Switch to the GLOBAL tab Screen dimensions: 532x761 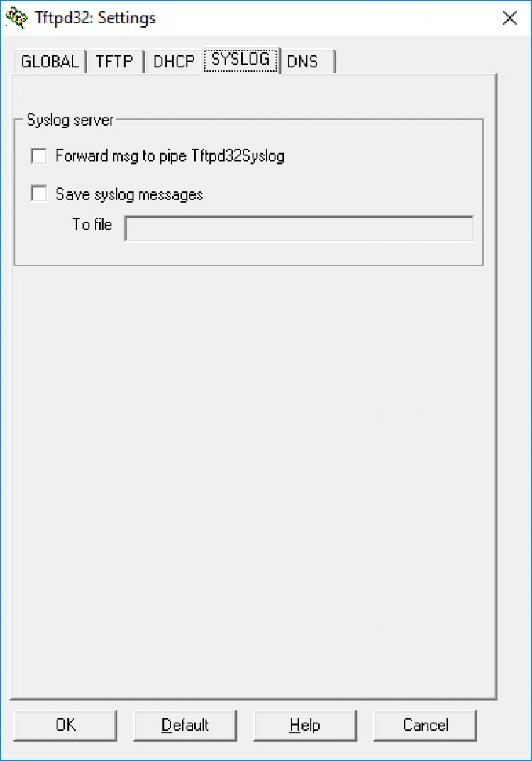[x=50, y=62]
